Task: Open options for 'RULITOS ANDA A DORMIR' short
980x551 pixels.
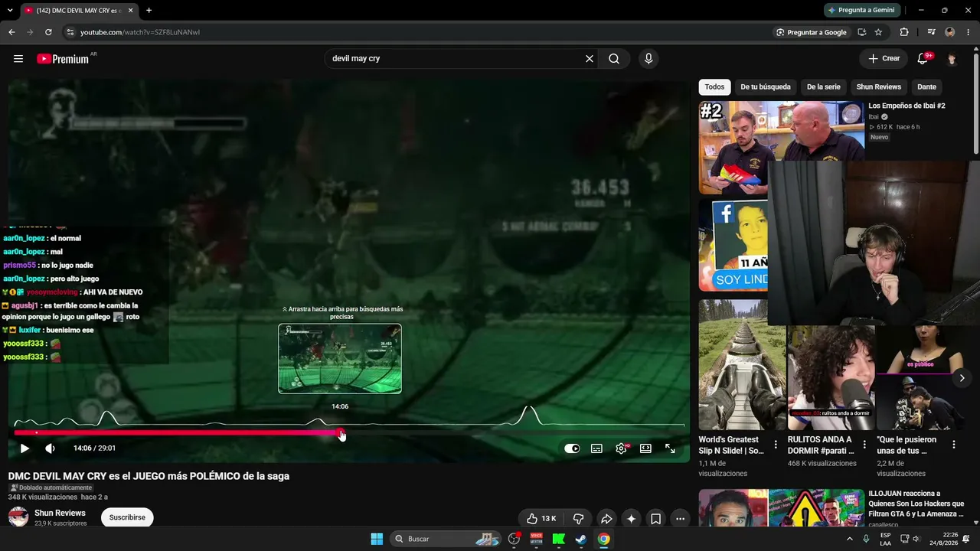Action: [864, 445]
